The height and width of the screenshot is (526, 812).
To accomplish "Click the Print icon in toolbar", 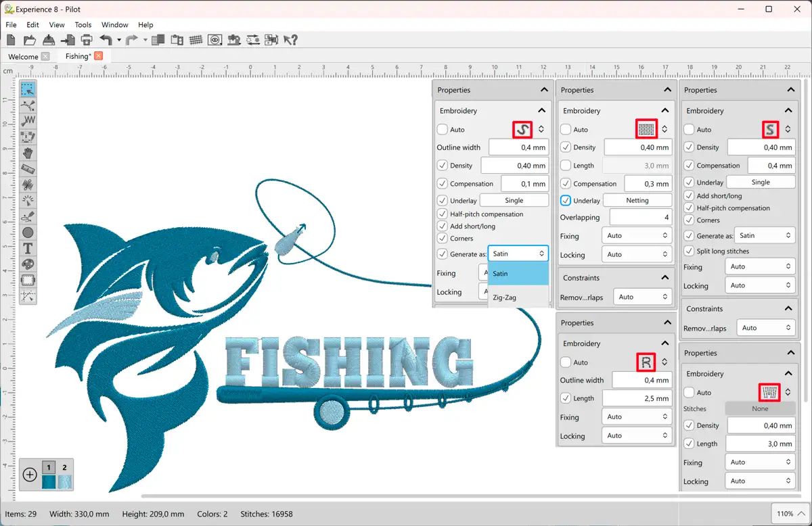I will tap(87, 40).
